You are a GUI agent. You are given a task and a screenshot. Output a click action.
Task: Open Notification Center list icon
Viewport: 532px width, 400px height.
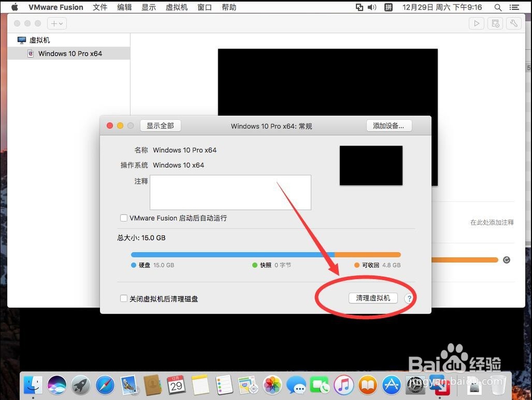(x=514, y=7)
